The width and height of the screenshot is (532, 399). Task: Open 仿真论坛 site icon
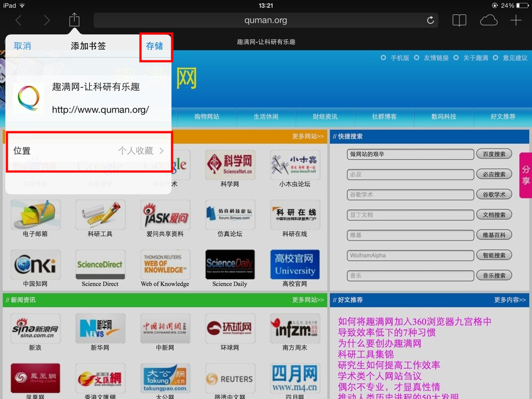click(x=230, y=215)
